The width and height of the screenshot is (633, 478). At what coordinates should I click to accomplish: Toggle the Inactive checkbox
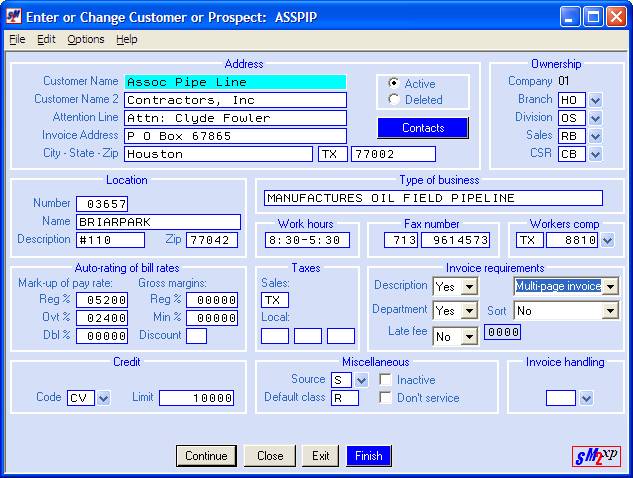pos(386,379)
